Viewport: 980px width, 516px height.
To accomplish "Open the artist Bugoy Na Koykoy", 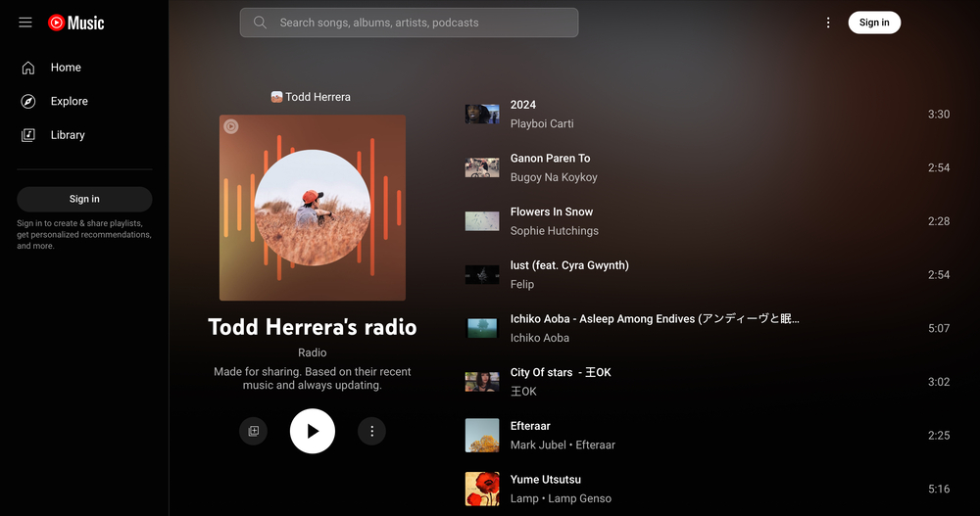I will (x=554, y=177).
